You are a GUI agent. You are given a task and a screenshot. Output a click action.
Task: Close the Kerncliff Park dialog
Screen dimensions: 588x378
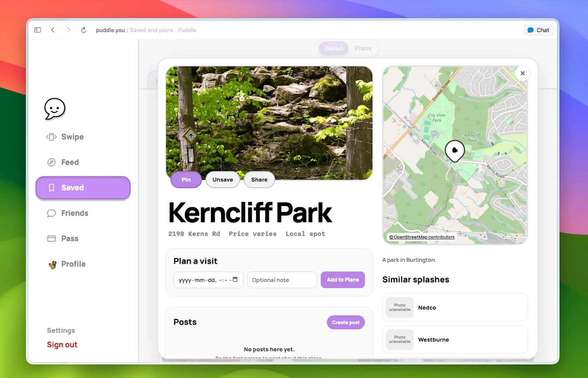(523, 73)
